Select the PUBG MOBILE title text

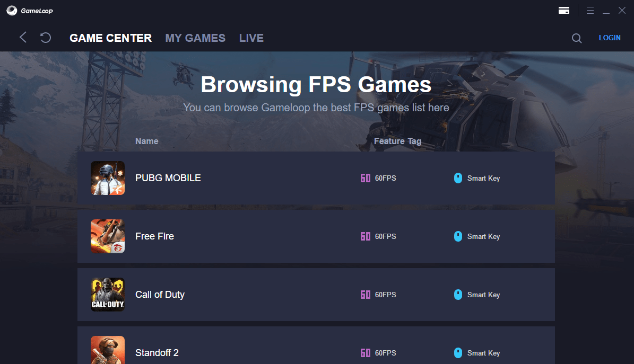tap(168, 178)
